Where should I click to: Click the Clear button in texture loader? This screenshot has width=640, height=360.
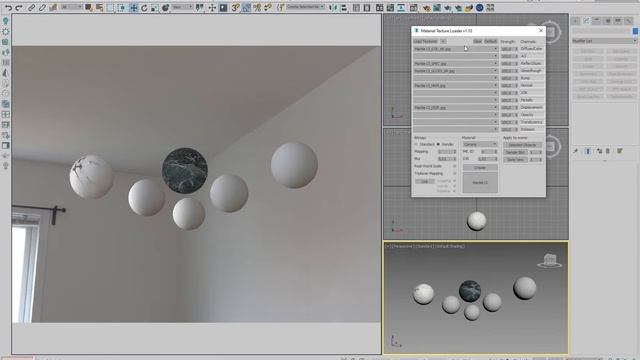[478, 41]
